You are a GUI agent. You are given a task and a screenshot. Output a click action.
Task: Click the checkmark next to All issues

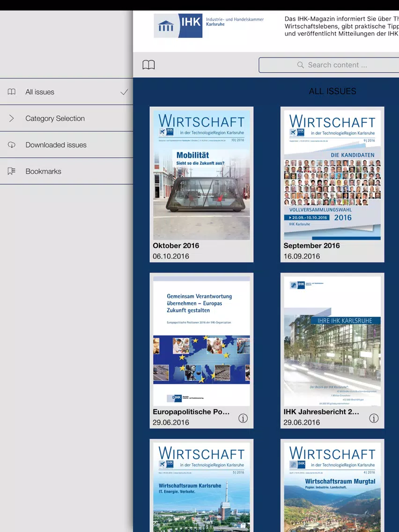click(x=124, y=92)
